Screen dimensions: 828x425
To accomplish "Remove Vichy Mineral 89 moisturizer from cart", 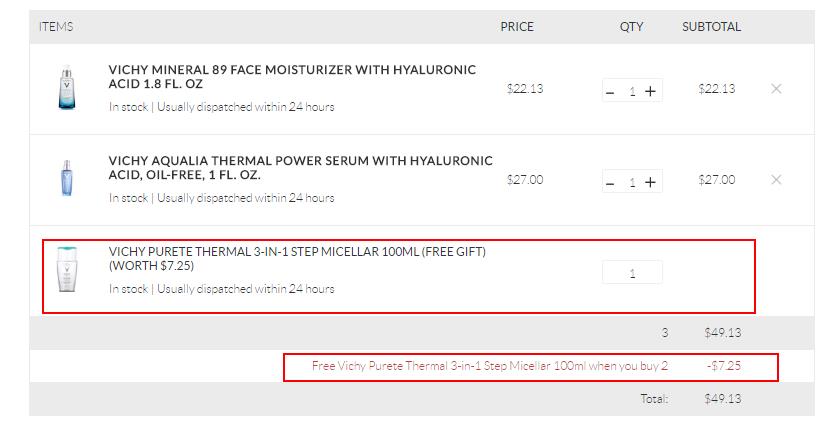I will coord(776,89).
